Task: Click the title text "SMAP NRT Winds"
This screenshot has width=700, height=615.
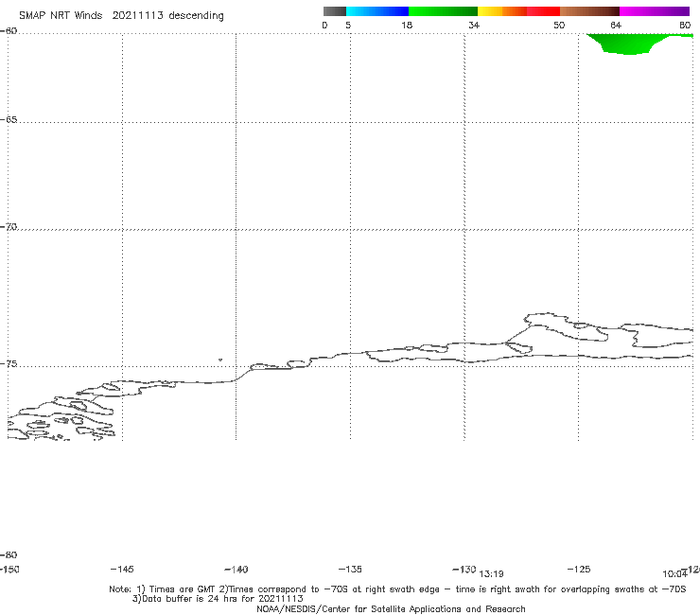Action: point(61,15)
